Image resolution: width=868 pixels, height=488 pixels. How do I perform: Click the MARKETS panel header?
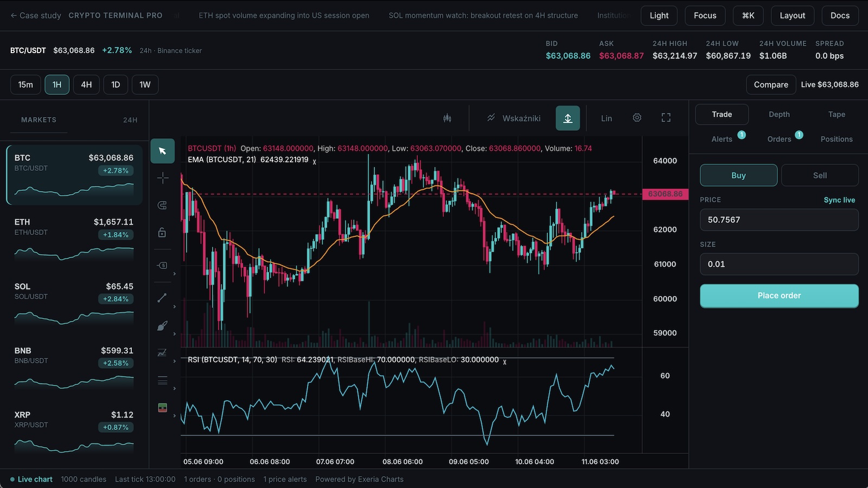point(39,120)
